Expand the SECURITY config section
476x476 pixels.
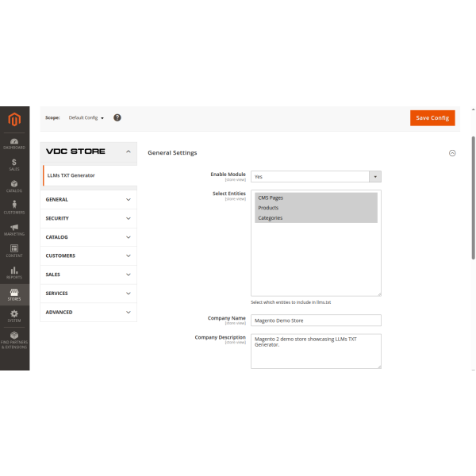point(88,218)
